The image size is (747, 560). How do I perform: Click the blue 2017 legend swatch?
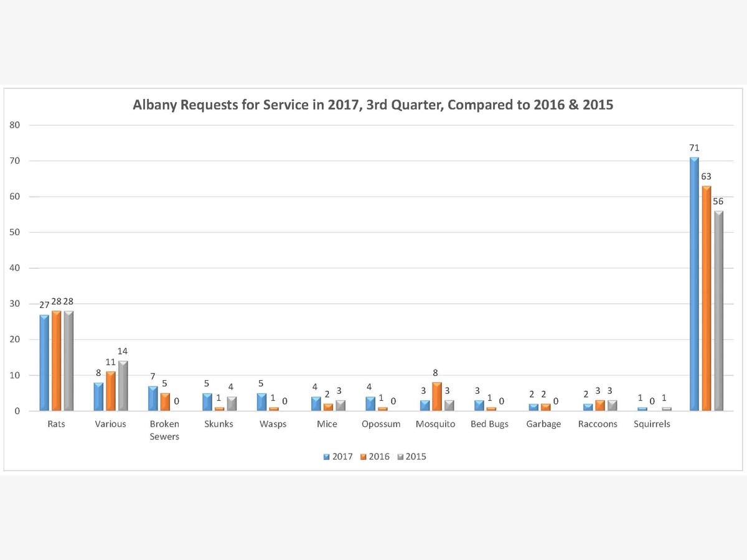coord(326,457)
